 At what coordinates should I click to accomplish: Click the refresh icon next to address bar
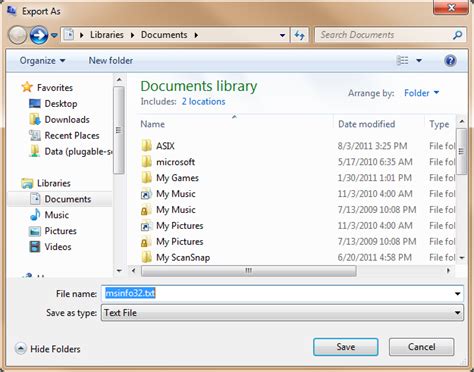299,35
